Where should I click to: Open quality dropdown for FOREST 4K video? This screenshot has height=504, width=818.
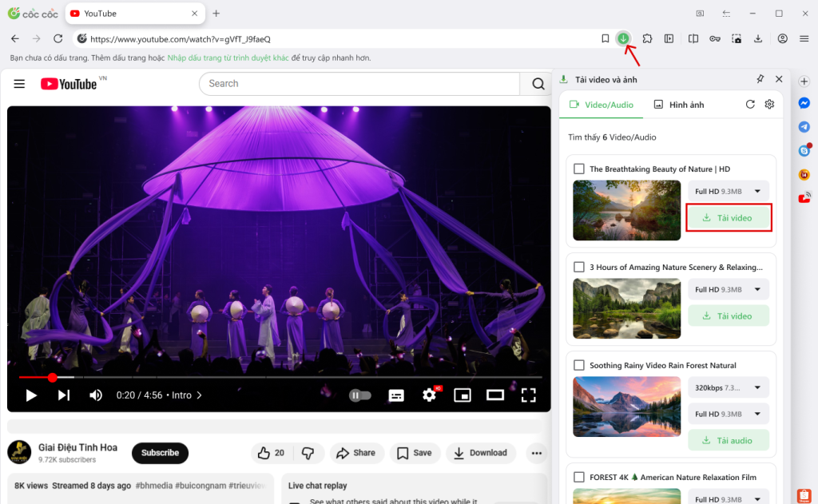(729, 497)
